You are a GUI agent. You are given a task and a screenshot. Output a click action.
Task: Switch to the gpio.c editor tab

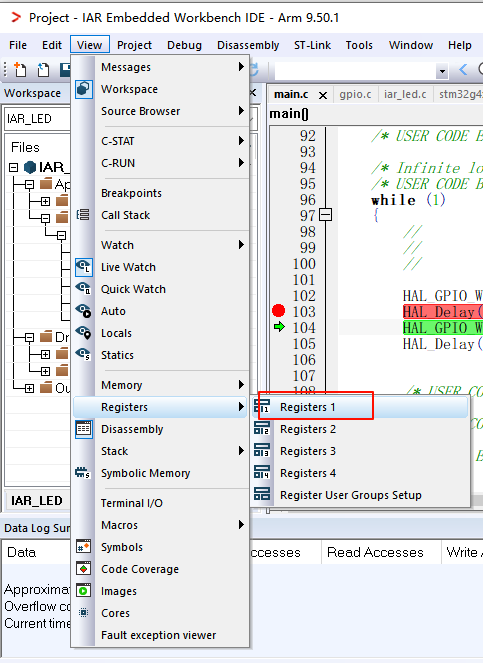355,94
